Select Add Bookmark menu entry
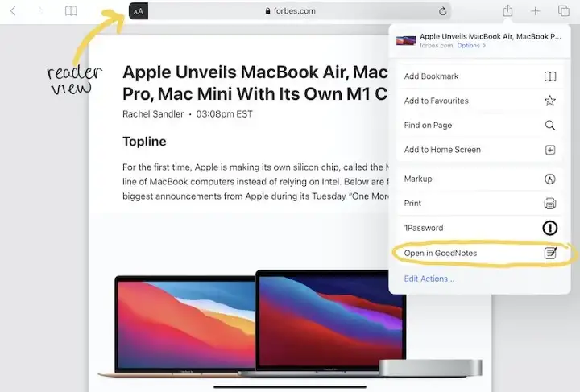Image resolution: width=580 pixels, height=392 pixels. click(479, 76)
